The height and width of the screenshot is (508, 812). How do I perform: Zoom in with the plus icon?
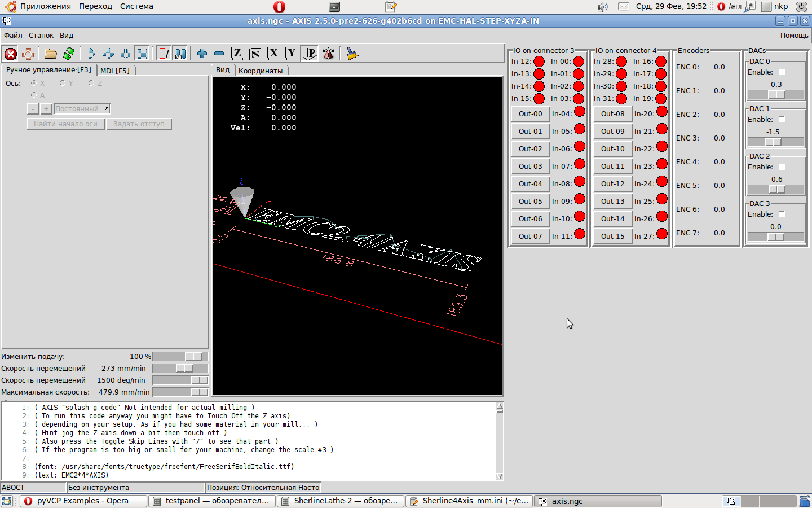[202, 54]
